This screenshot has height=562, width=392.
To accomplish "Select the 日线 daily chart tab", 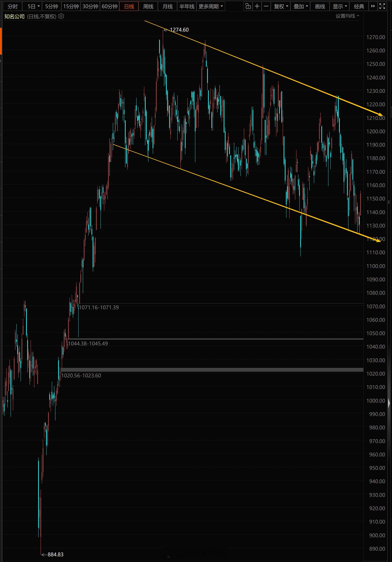I will [129, 6].
